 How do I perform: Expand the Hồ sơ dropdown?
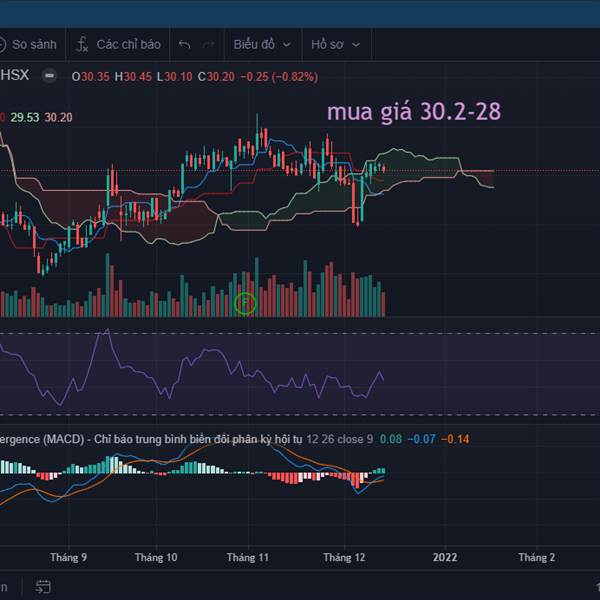335,45
